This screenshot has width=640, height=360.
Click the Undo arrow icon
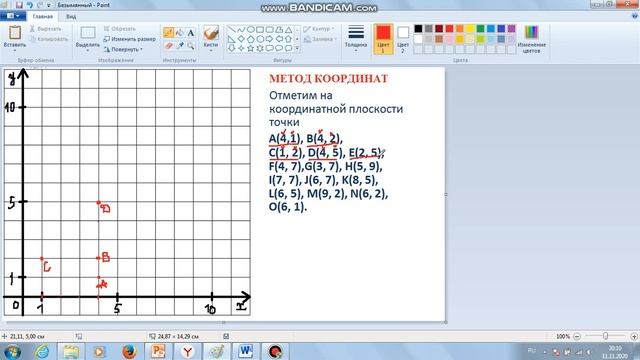pyautogui.click(x=29, y=5)
